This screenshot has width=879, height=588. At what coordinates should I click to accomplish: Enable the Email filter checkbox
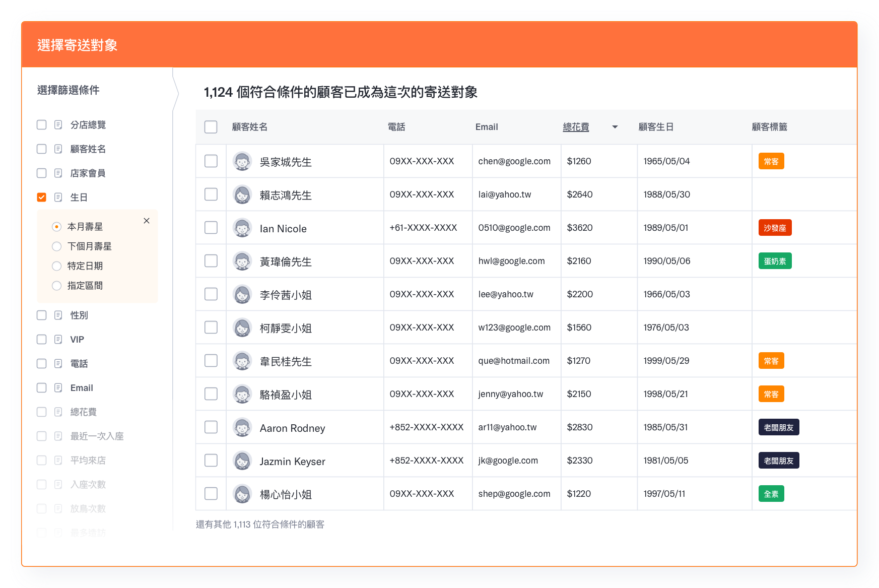[x=42, y=388]
